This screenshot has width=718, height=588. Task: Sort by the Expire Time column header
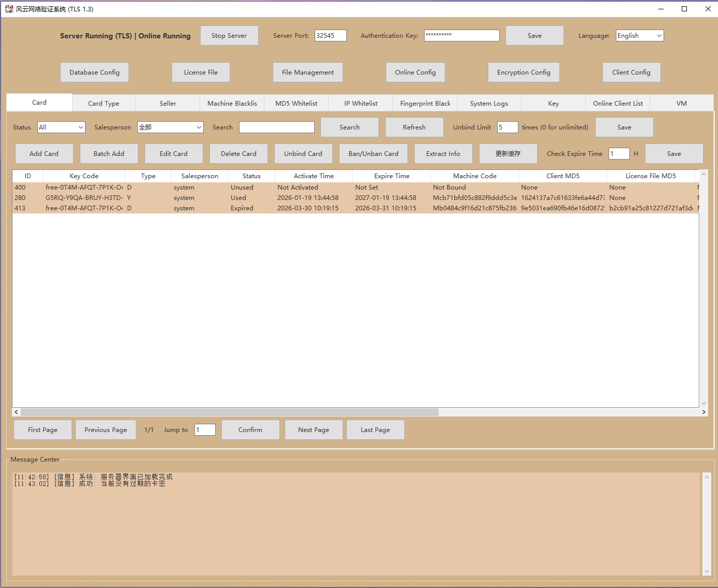pos(391,176)
